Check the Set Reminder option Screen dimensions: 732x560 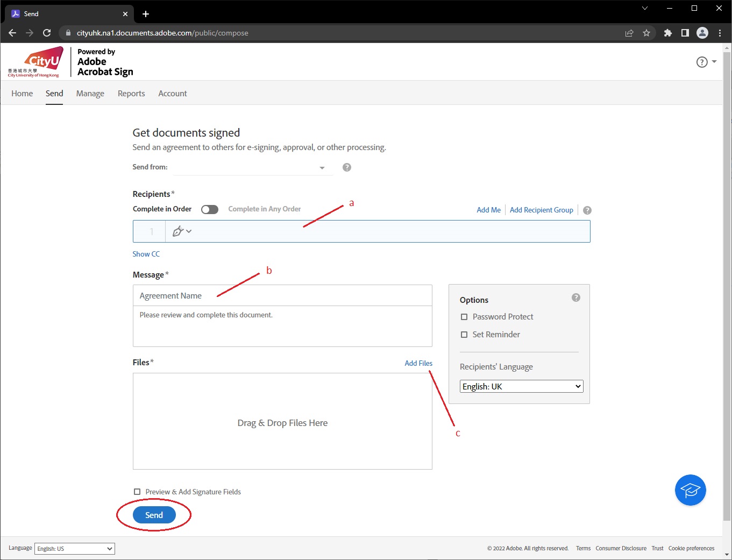tap(464, 335)
